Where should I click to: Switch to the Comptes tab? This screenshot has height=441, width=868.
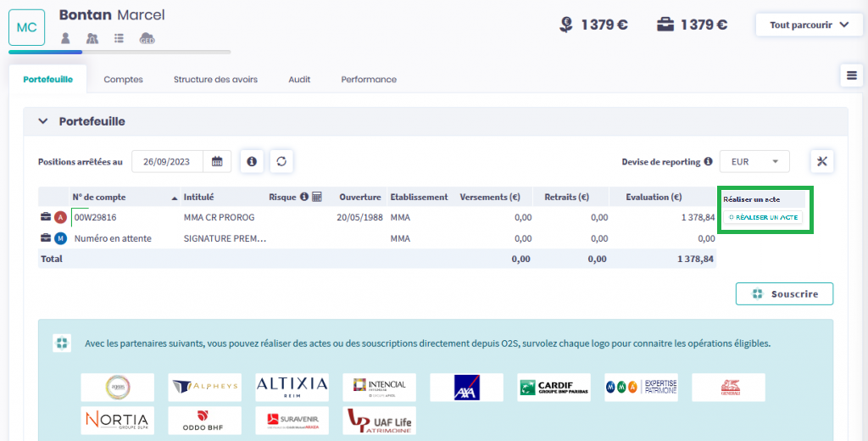click(x=123, y=80)
